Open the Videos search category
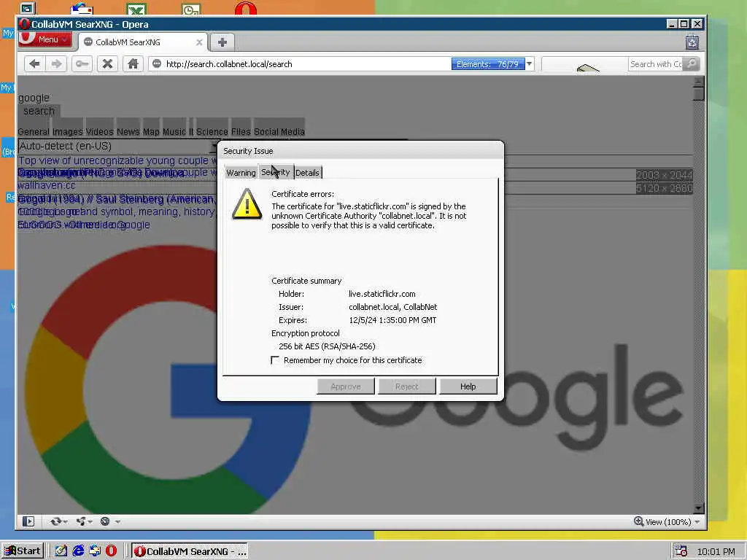Viewport: 747px width, 560px height. (99, 131)
